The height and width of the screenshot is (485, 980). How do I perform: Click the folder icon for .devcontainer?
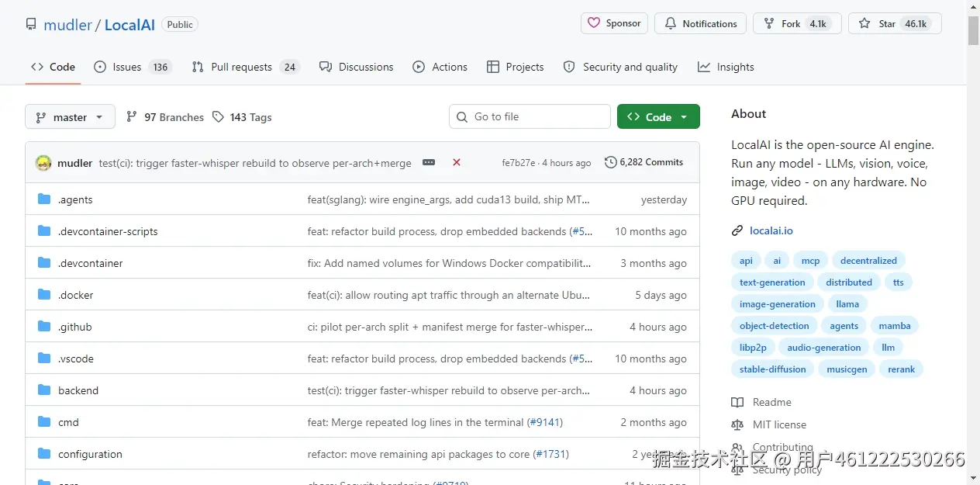44,263
